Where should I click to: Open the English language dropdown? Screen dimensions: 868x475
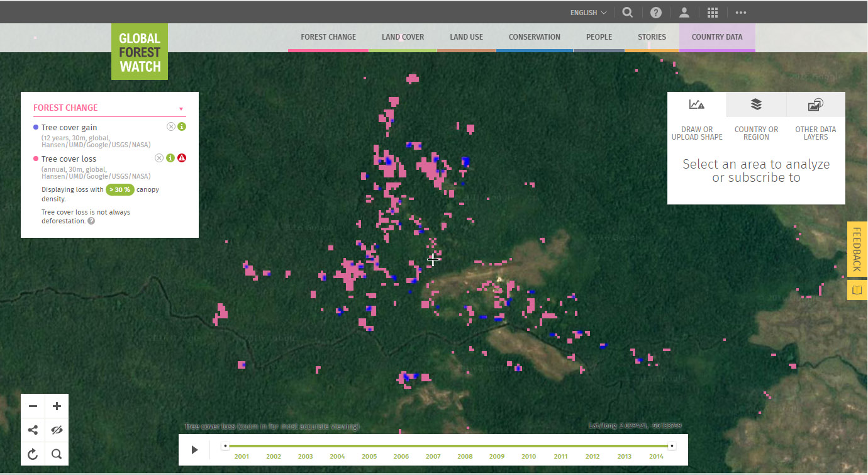click(588, 12)
